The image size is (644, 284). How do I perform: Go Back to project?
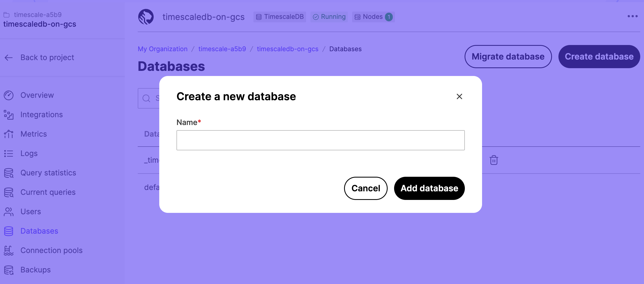[47, 57]
